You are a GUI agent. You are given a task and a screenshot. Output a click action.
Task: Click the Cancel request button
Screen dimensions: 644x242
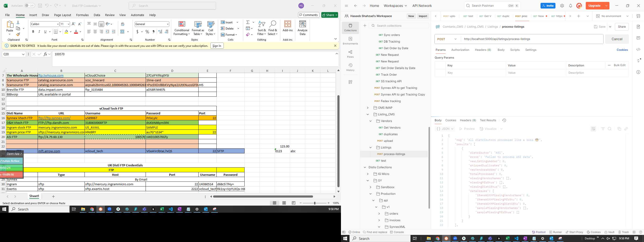pyautogui.click(x=617, y=39)
